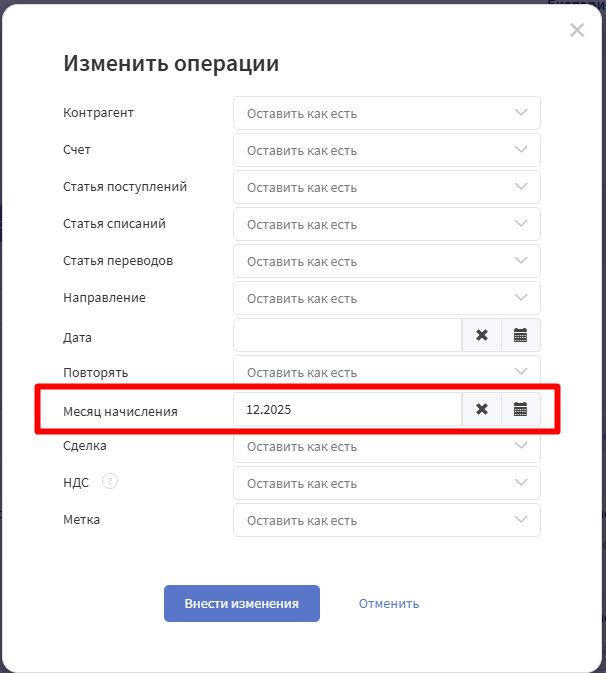Expand the НДС dropdown

[x=386, y=483]
